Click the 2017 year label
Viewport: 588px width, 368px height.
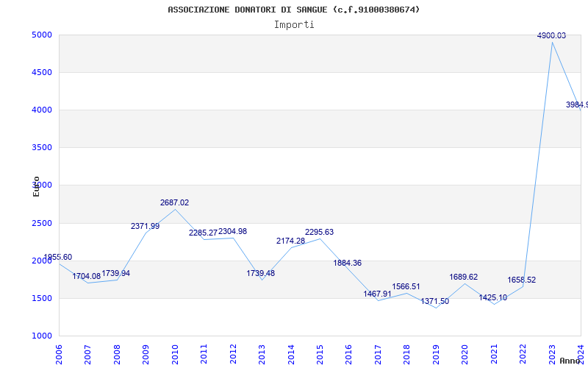pyautogui.click(x=378, y=355)
